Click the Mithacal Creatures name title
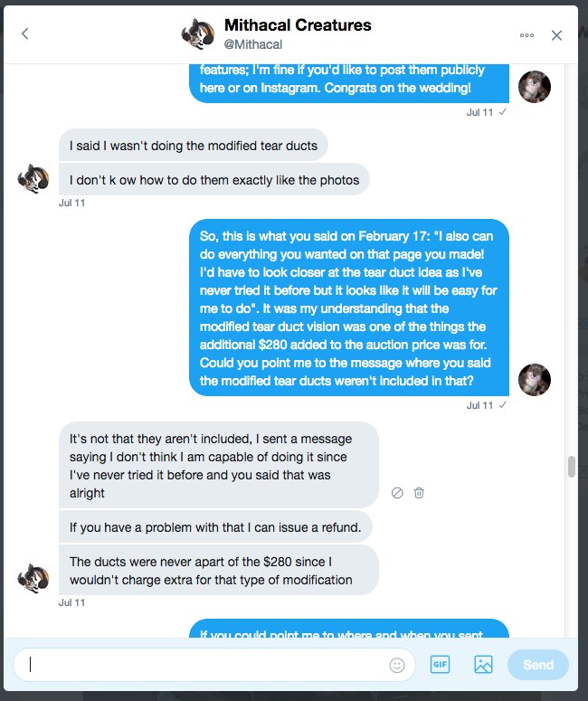 (x=298, y=25)
